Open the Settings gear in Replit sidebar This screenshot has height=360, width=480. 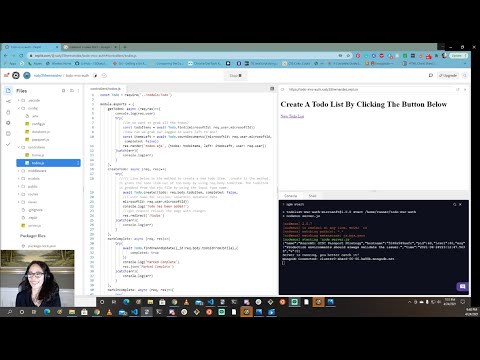click(x=8, y=123)
